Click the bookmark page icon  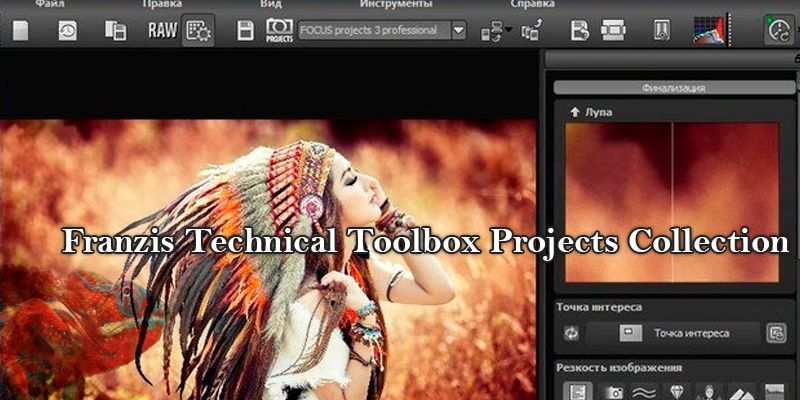(x=662, y=31)
